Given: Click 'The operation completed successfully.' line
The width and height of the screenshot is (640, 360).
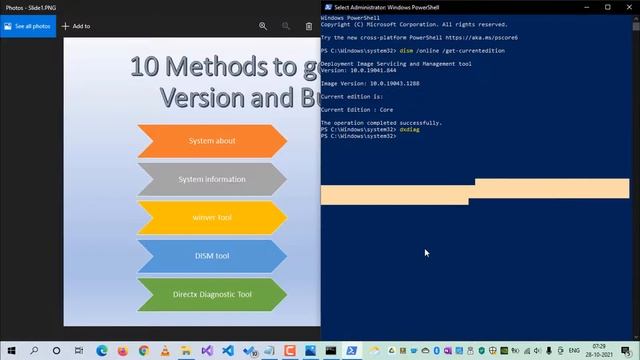Looking at the screenshot, I should tap(381, 123).
